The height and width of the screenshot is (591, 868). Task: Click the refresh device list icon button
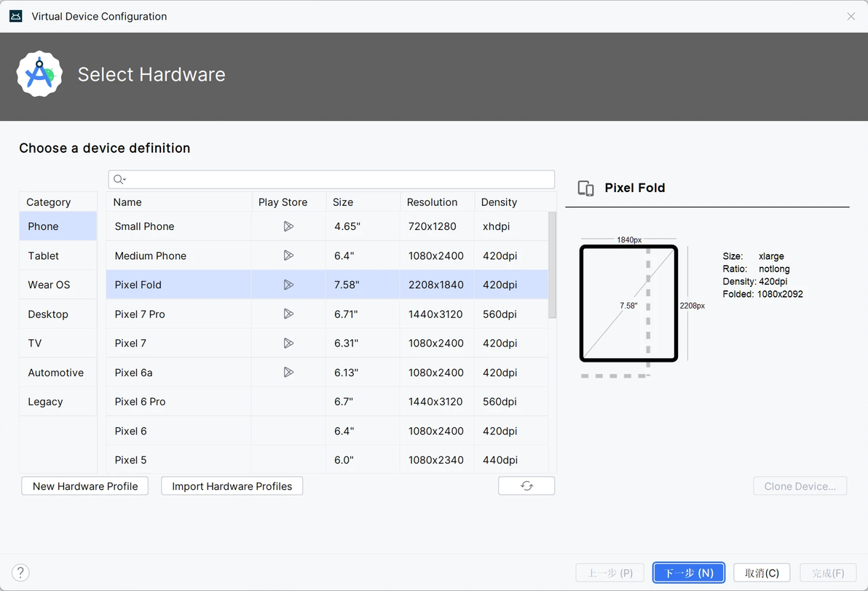click(526, 486)
